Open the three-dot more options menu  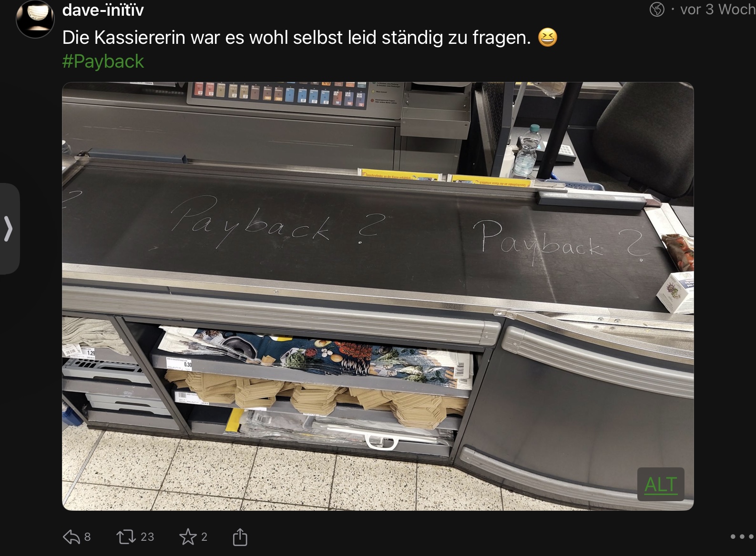click(x=742, y=537)
